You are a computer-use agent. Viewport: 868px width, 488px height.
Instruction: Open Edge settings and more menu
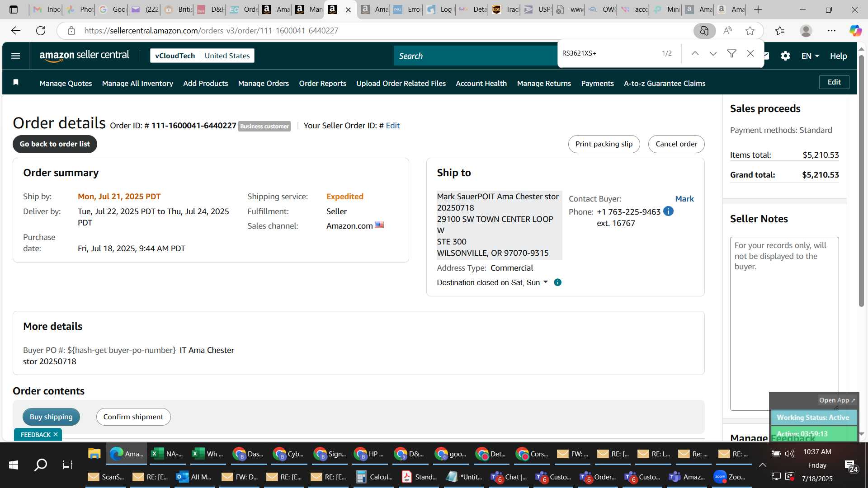(832, 30)
